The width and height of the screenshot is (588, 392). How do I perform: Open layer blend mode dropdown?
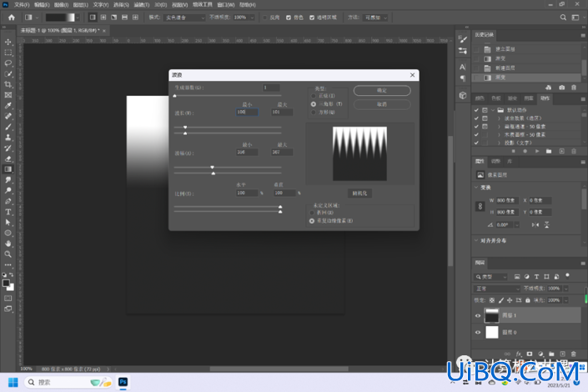[497, 289]
